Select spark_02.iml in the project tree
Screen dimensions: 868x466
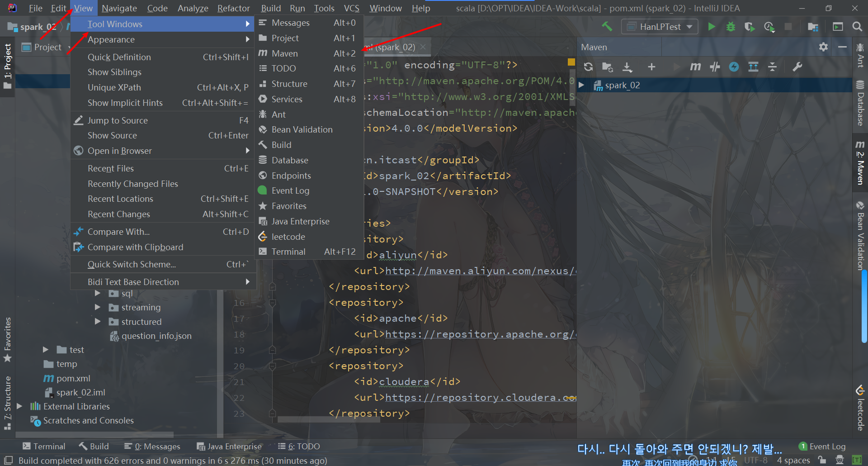[75, 392]
